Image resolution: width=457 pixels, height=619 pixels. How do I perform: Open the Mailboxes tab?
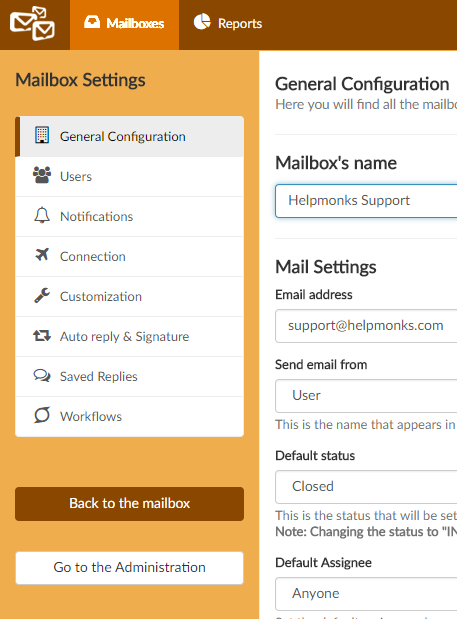pos(124,25)
